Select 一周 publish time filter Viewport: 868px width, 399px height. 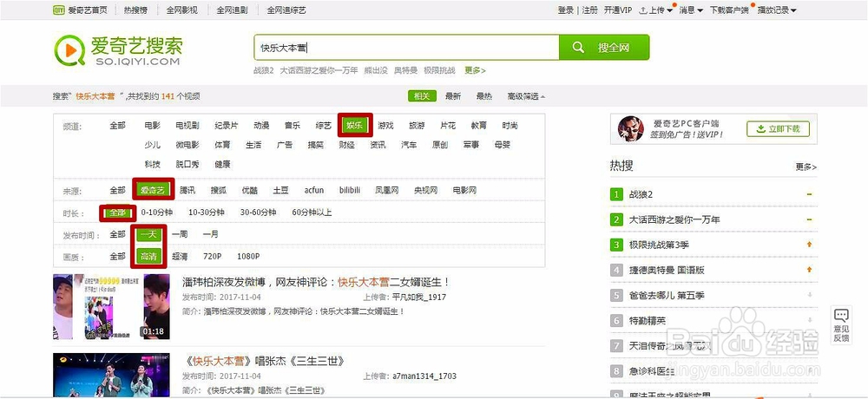tap(180, 234)
